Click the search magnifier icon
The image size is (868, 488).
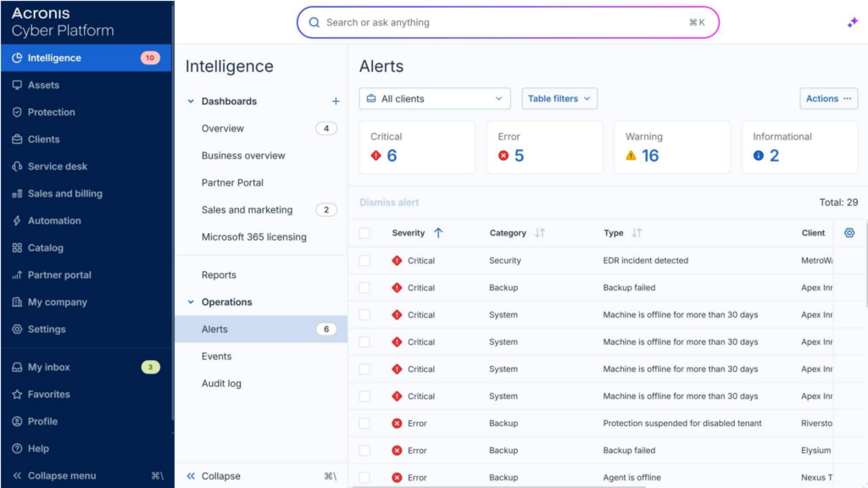coord(314,22)
